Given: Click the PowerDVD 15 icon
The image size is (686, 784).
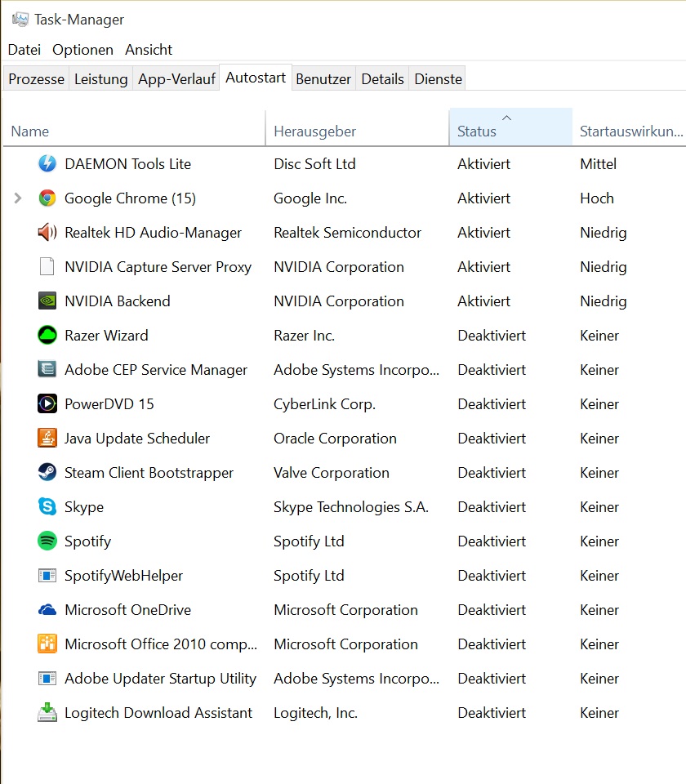Looking at the screenshot, I should [47, 403].
